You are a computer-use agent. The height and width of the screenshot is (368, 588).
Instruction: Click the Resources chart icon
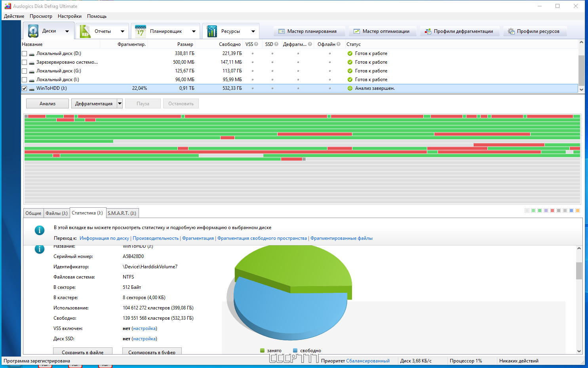(212, 31)
